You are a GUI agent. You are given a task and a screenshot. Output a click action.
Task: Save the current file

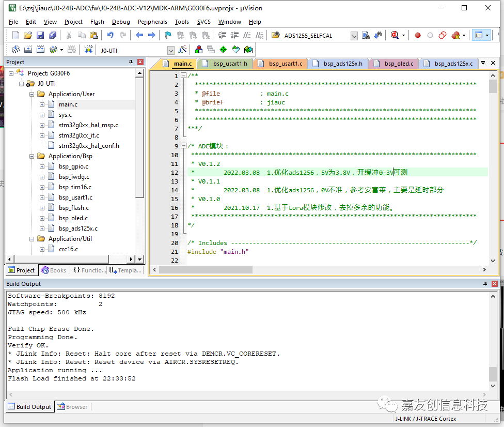click(x=40, y=35)
